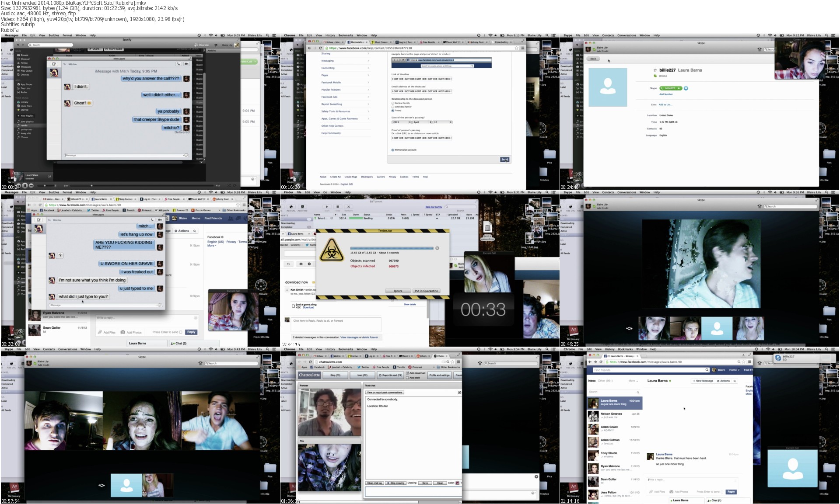Click the Gmail back arrow in 00:41:15 frame
Screen dimensions: 840x504
coord(289,264)
